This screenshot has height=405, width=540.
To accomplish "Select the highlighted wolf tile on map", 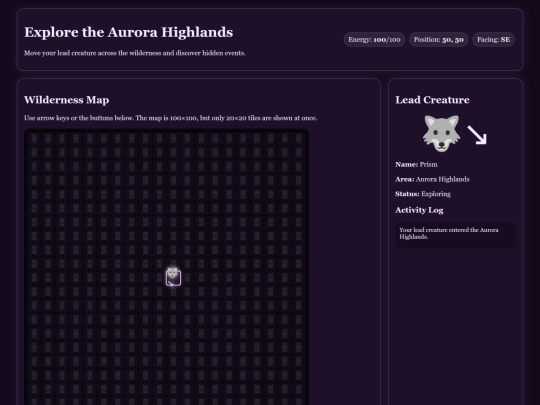I will [173, 278].
